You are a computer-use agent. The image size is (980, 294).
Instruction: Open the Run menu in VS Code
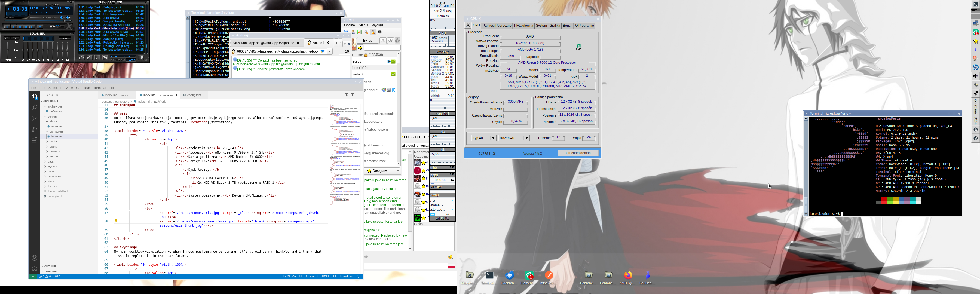(87, 88)
